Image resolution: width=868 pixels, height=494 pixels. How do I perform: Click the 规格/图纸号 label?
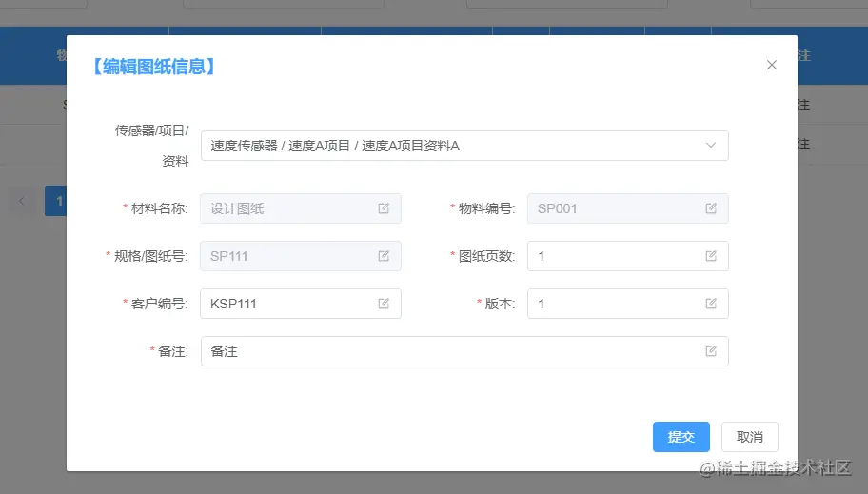coord(150,256)
